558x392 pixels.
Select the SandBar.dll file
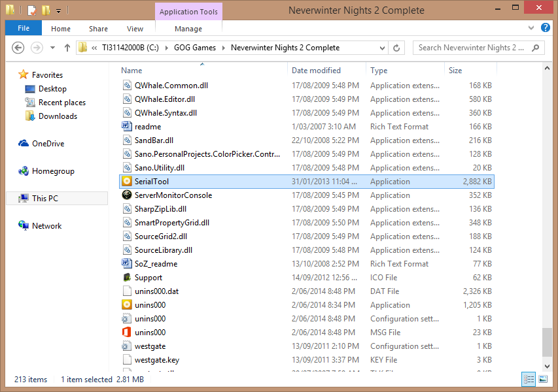pyautogui.click(x=307, y=140)
